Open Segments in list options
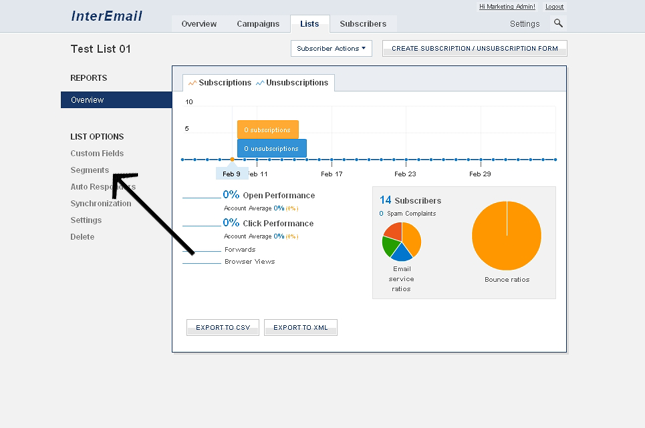 (90, 170)
